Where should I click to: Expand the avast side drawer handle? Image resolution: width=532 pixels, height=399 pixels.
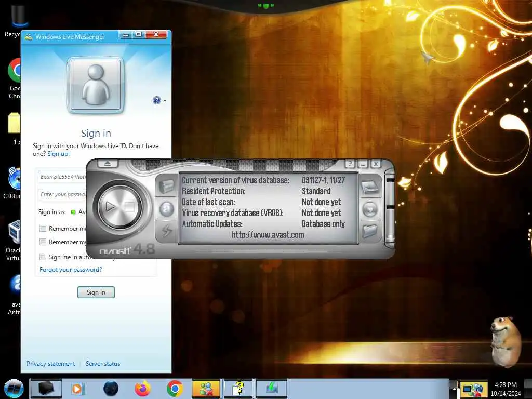(x=390, y=208)
